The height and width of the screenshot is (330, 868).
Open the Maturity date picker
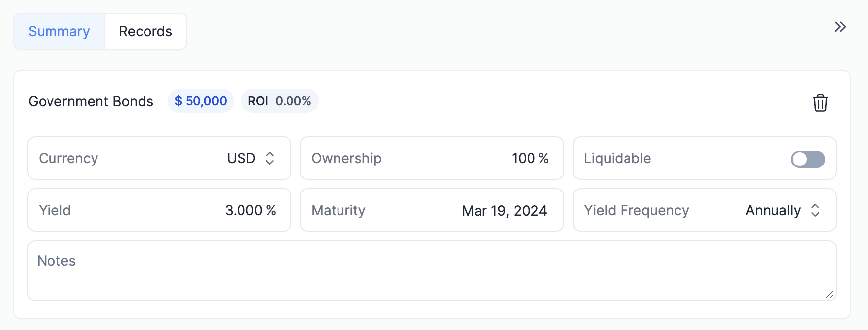(432, 210)
